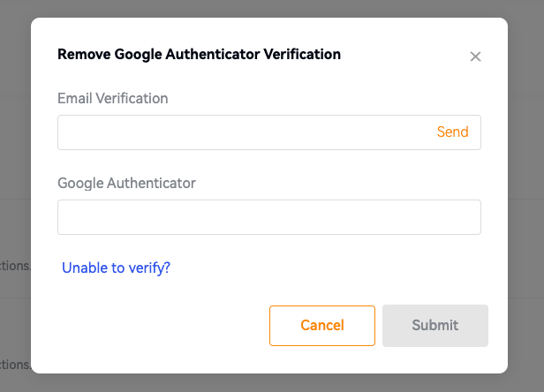Click the Google Authenticator label
The image size is (544, 392).
(x=126, y=184)
